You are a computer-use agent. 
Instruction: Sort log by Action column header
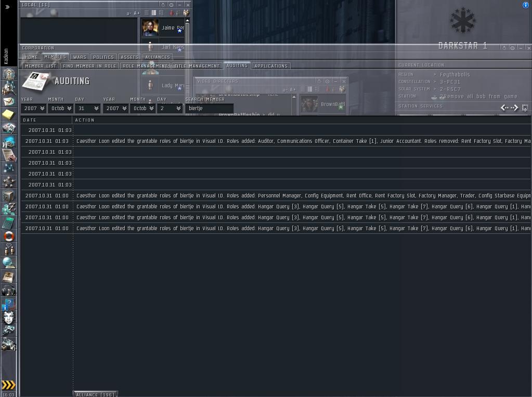pos(302,120)
